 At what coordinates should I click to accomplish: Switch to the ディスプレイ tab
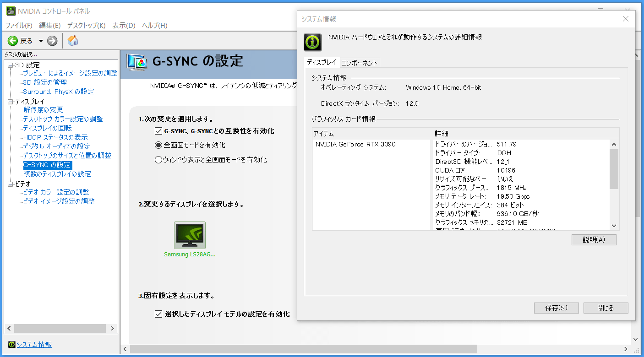(x=322, y=62)
